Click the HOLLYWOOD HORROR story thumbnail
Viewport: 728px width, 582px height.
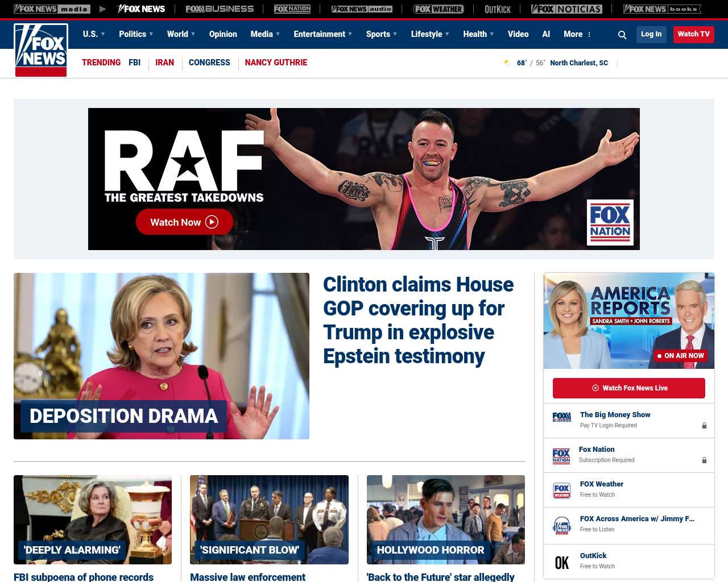(x=446, y=519)
